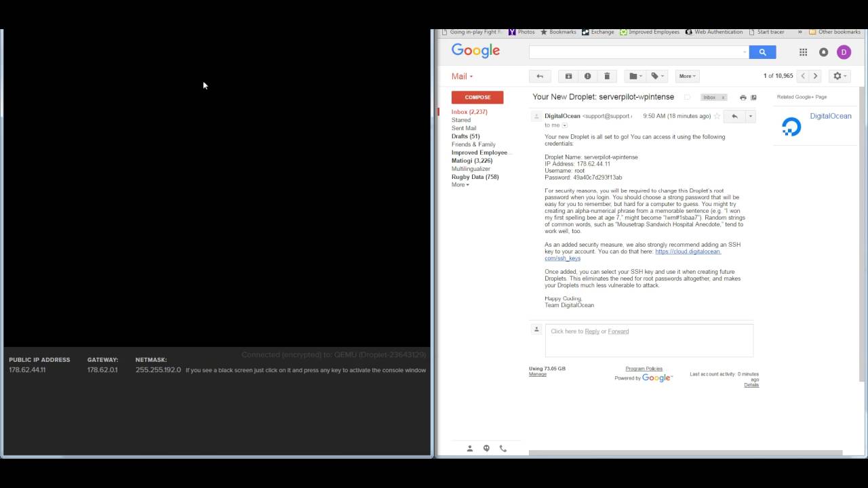The height and width of the screenshot is (488, 868).
Task: Click the Gmail horizontal scrollbar
Action: point(686,453)
